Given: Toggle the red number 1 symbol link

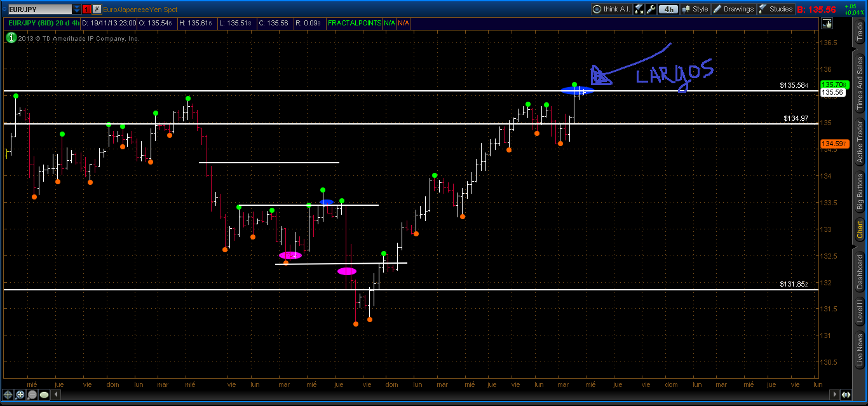Looking at the screenshot, I should tap(86, 10).
